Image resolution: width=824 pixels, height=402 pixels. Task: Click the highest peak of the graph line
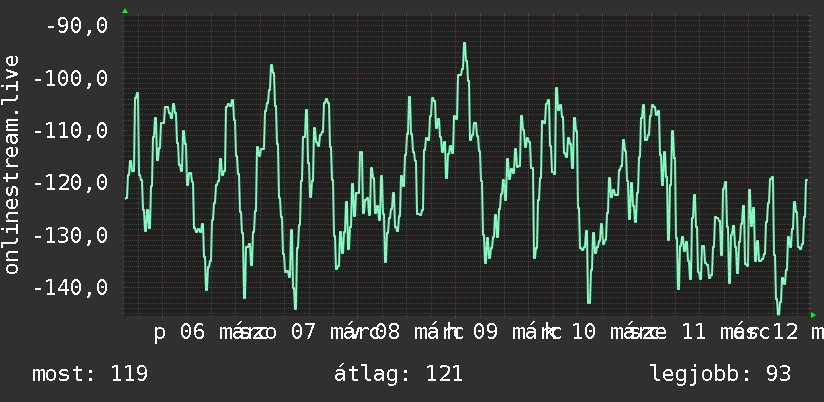[465, 44]
